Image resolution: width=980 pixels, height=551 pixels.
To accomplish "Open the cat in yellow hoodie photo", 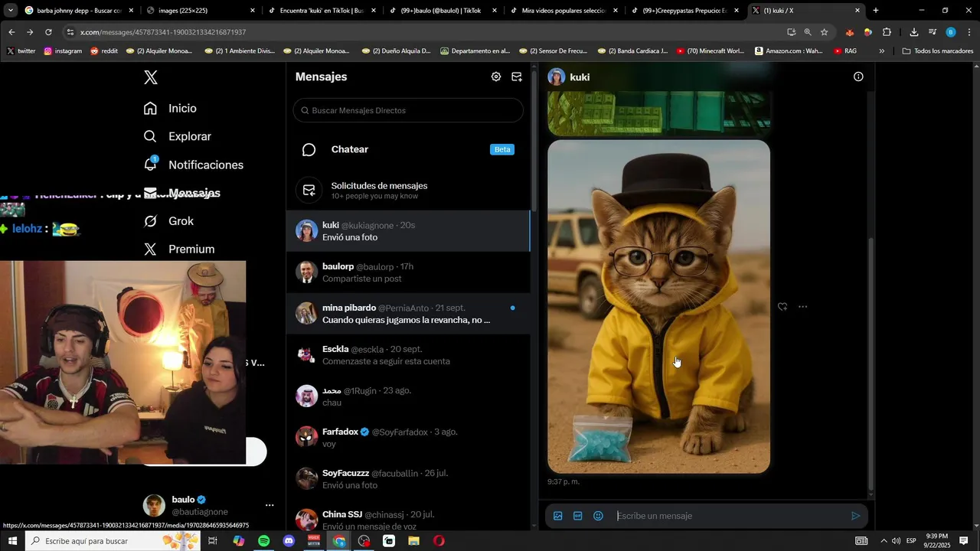I will [658, 306].
